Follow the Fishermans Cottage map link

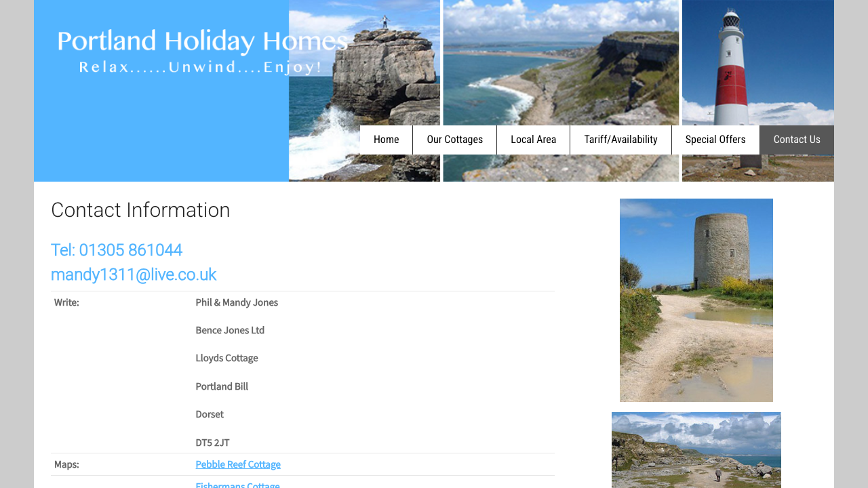point(237,485)
